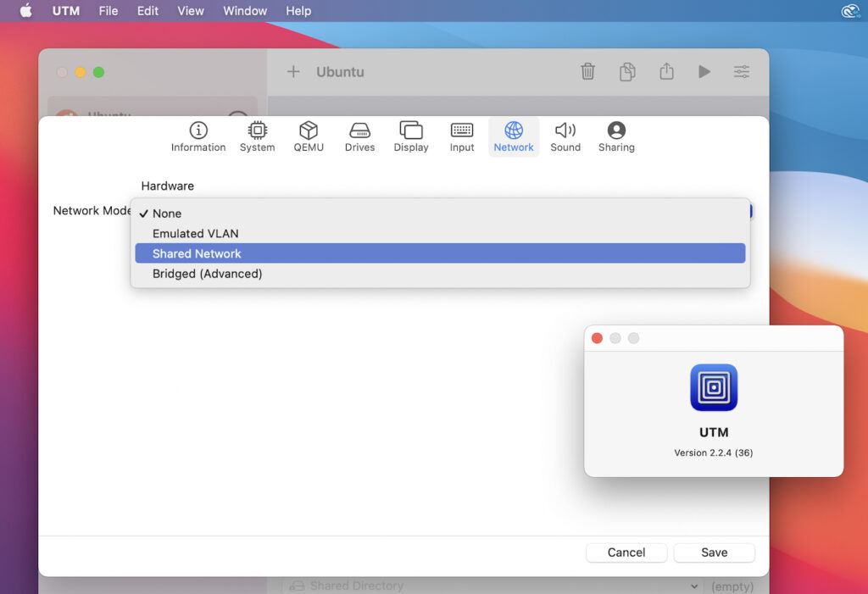Delete the Ubuntu VM via trash icon
Viewport: 868px width, 594px height.
[587, 72]
